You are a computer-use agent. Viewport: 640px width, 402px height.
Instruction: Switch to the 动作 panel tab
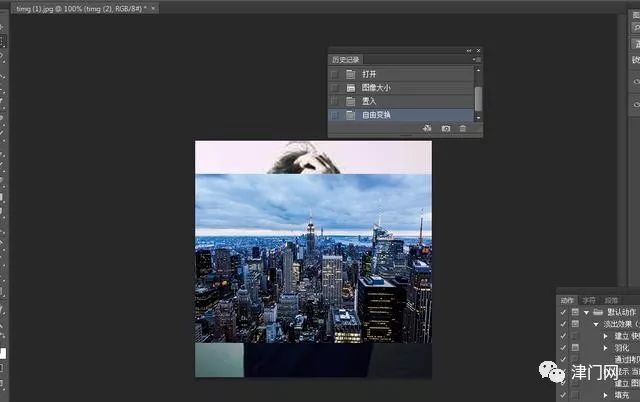(567, 299)
